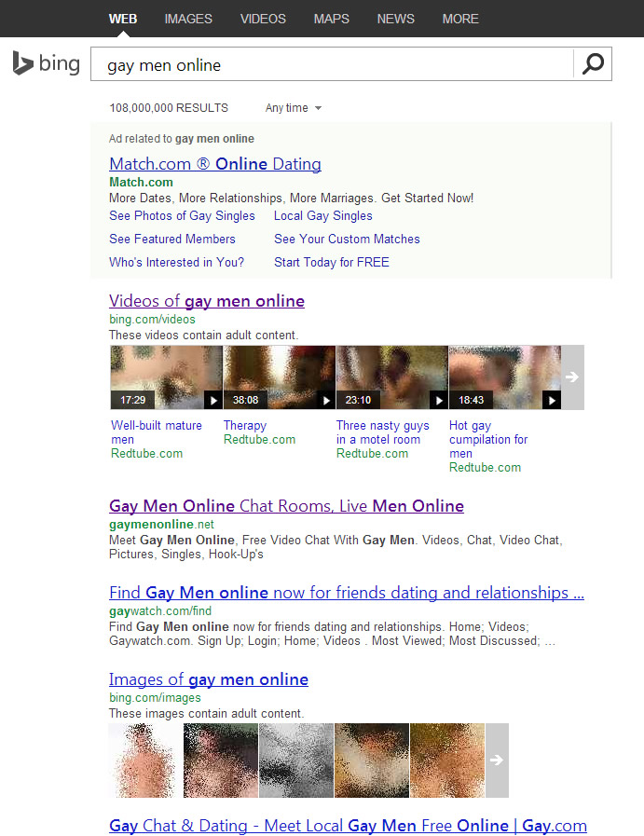Screen dimensions: 644x836
Task: Click second image result thumbnail
Action: coord(221,761)
